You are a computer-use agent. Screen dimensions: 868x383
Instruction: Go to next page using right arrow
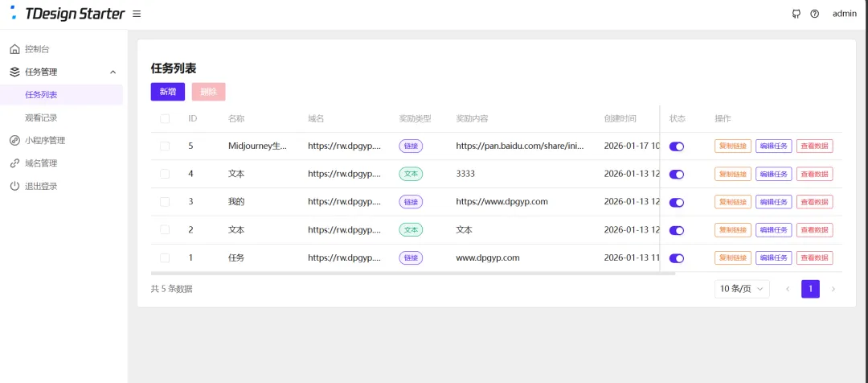point(833,289)
